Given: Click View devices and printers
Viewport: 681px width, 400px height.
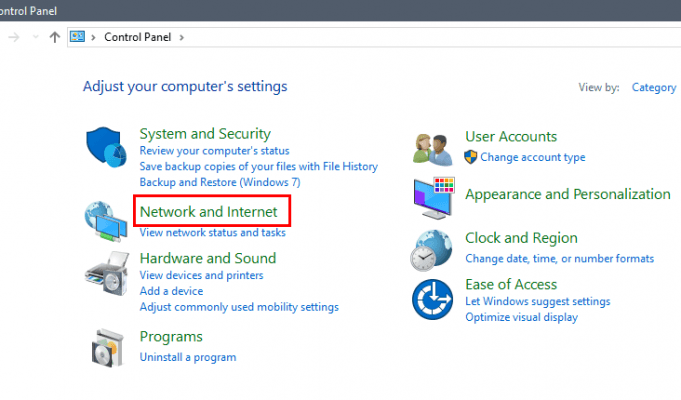Looking at the screenshot, I should pyautogui.click(x=201, y=275).
